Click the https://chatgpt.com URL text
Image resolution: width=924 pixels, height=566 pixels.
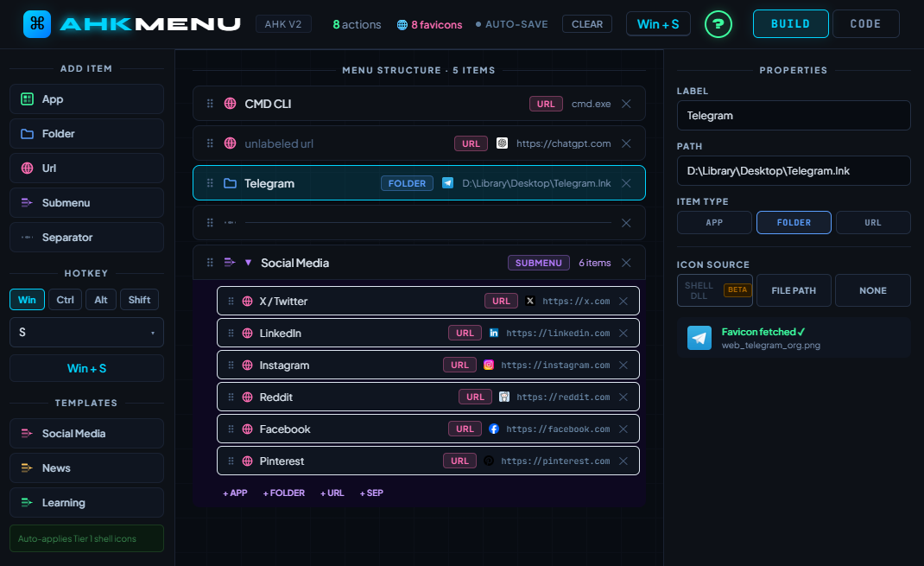(563, 143)
